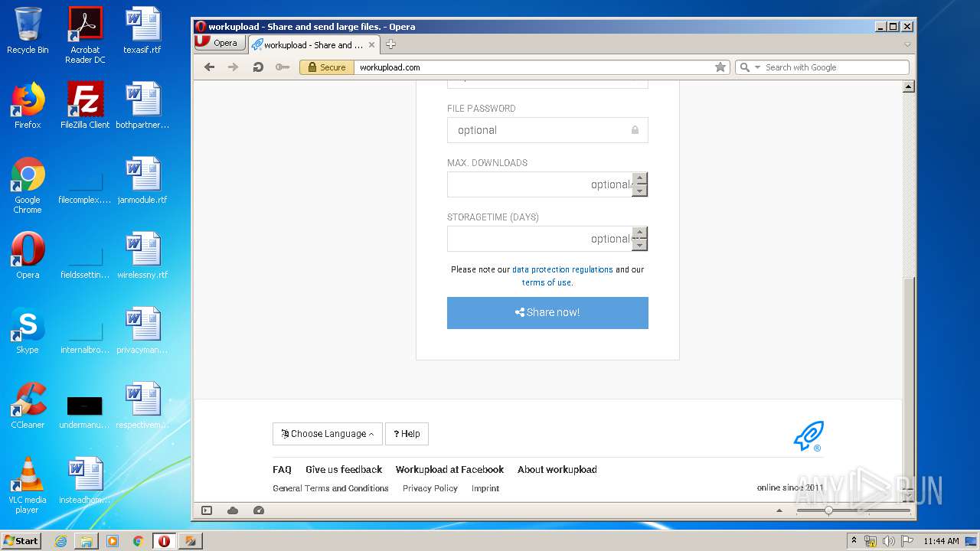
Task: Open the Acrobat Reader DC desktop icon
Action: (85, 35)
